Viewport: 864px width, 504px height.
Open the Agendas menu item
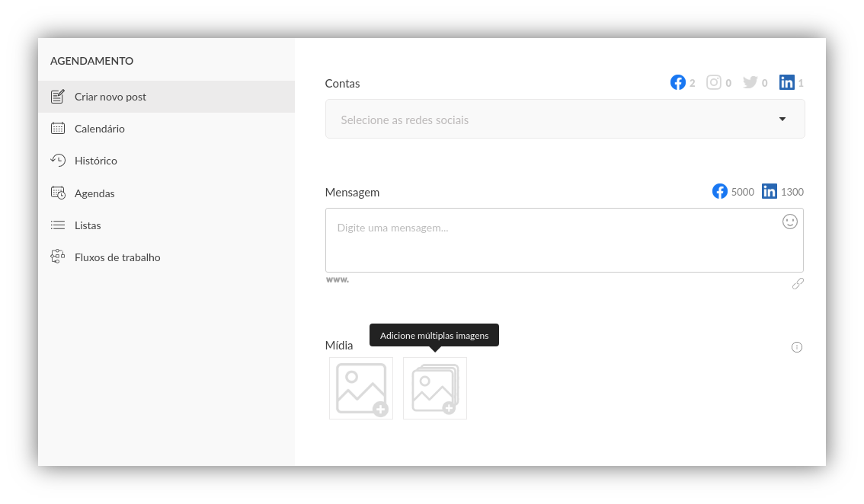pos(94,193)
